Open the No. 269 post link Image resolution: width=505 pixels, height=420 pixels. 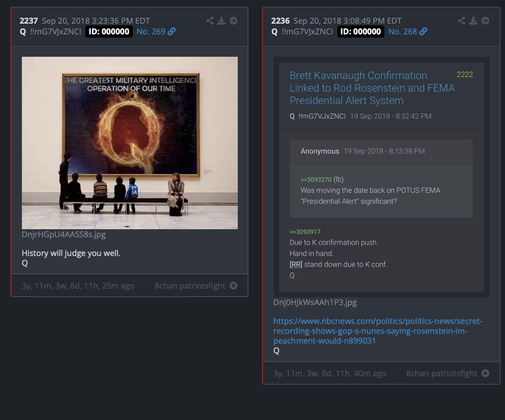pyautogui.click(x=151, y=32)
